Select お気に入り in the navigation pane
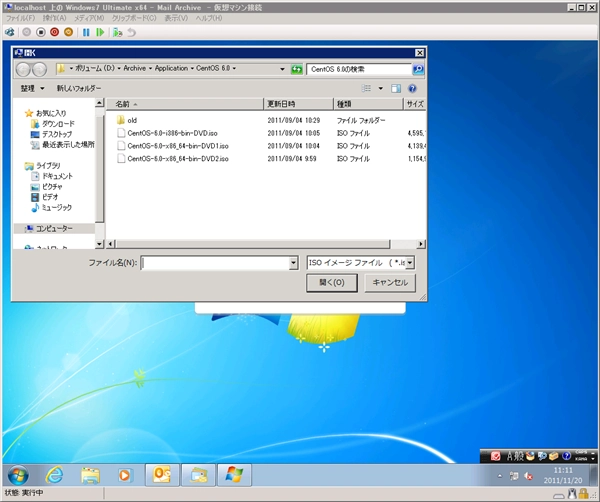The height and width of the screenshot is (502, 600). click(51, 113)
